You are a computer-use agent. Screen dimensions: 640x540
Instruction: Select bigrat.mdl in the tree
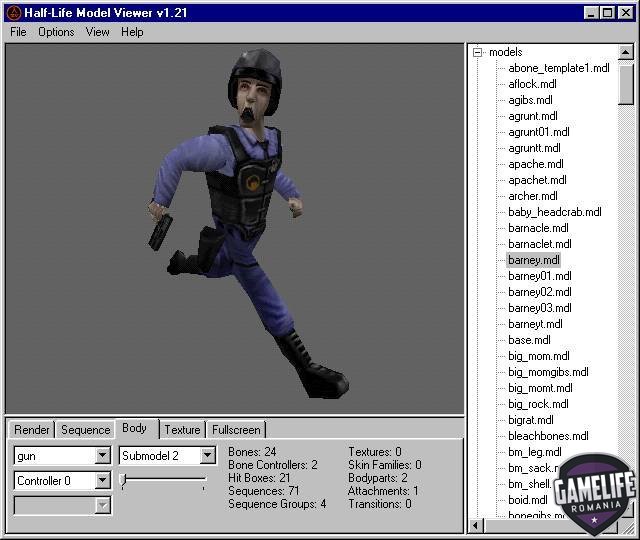point(531,420)
